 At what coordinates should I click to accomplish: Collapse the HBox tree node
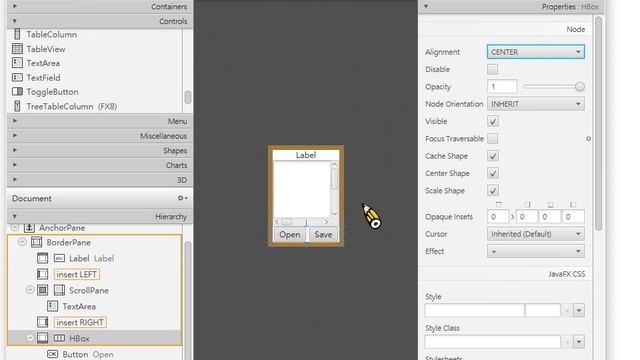[30, 338]
